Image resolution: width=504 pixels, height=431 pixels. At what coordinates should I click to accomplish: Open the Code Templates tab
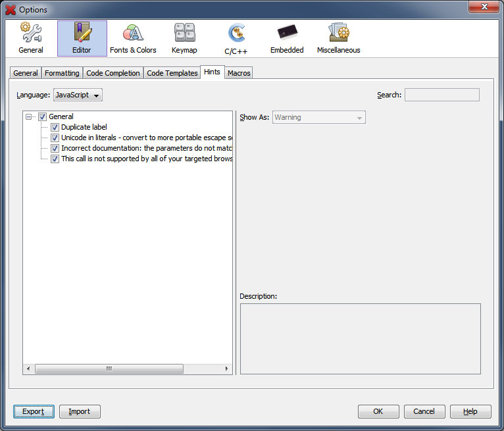coord(172,73)
